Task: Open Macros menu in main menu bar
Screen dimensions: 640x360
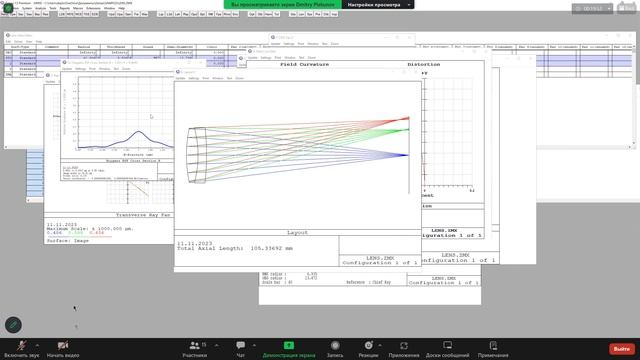Action: [78, 8]
